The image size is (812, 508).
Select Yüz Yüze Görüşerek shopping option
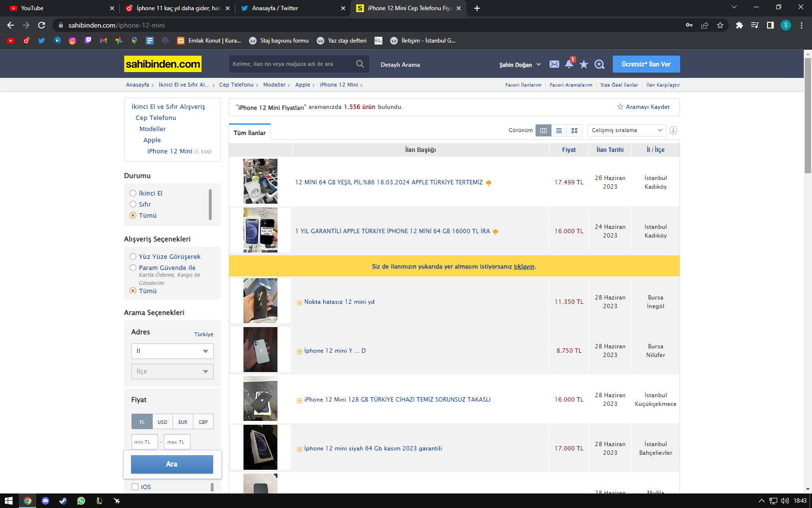[x=133, y=256]
